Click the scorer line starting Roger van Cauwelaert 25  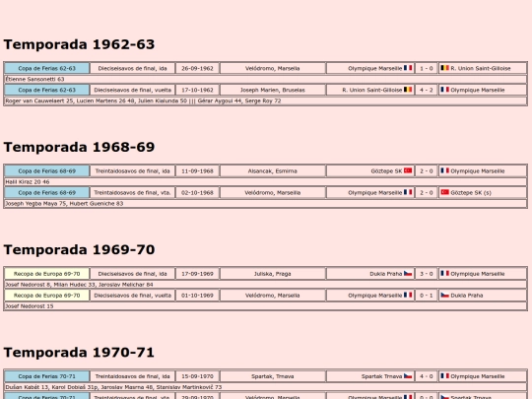tap(266, 100)
